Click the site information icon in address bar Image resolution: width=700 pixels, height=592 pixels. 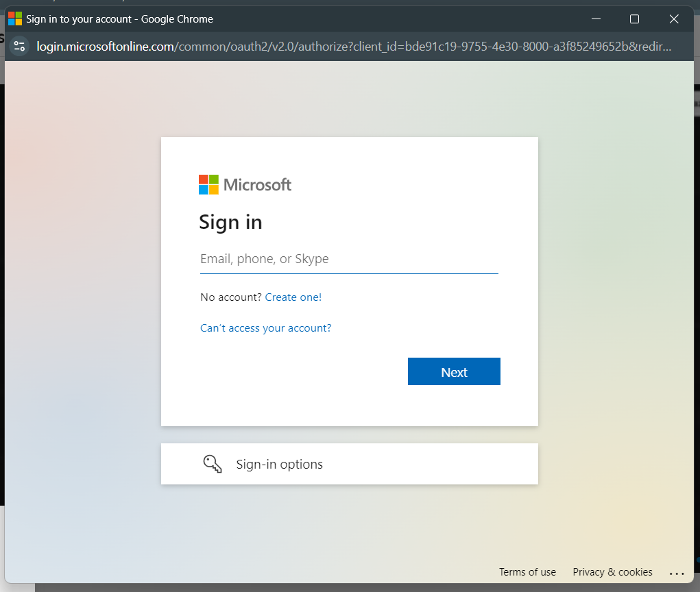pos(20,46)
